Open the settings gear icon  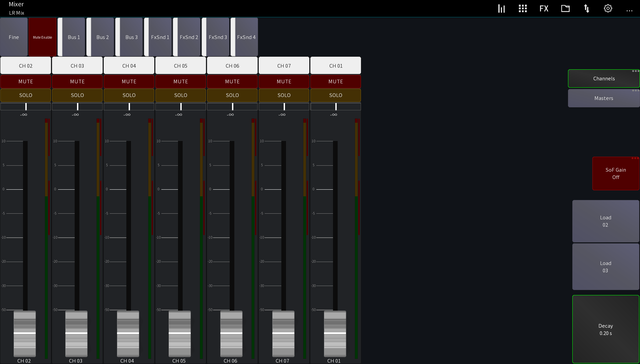[x=608, y=8]
